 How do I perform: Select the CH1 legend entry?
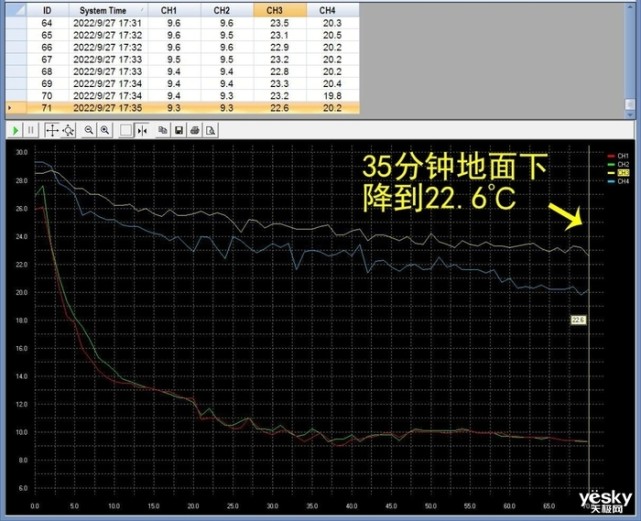pos(618,156)
